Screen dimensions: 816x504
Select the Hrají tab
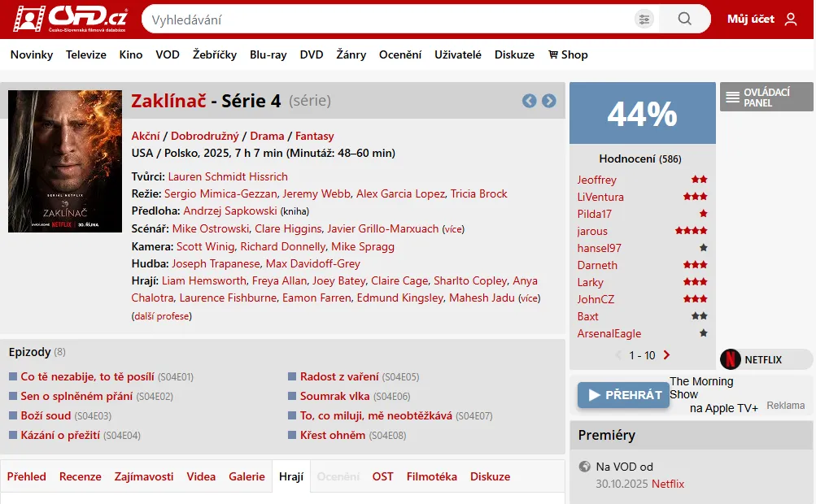coord(291,476)
